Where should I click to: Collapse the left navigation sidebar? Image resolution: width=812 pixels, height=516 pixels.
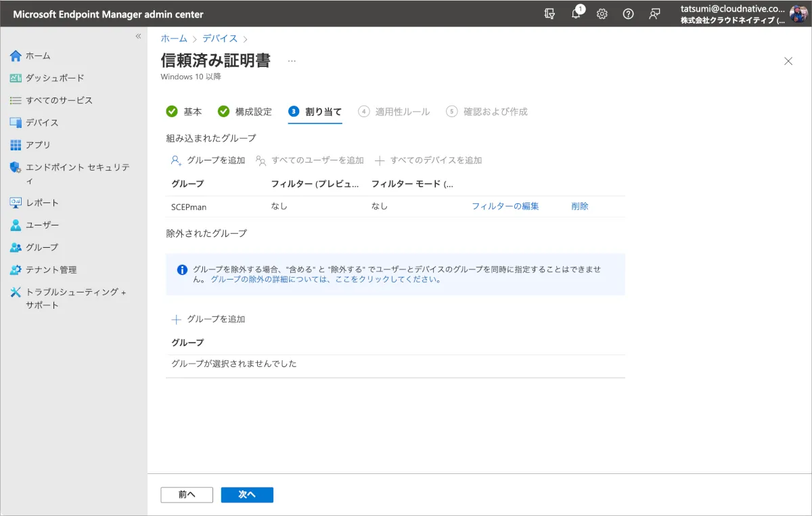coord(138,37)
